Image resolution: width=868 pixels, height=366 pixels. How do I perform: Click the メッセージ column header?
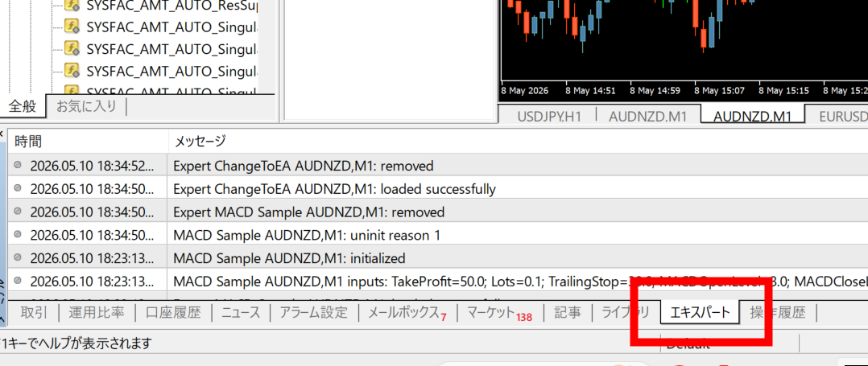[x=519, y=142]
